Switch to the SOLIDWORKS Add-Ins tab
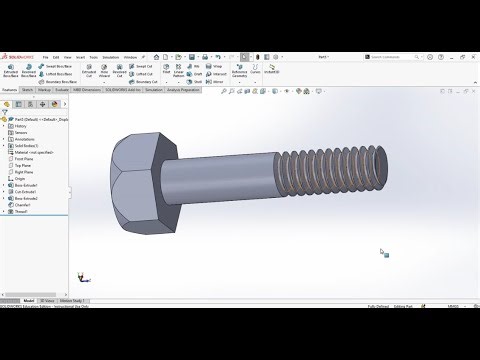480x360 pixels. pyautogui.click(x=123, y=90)
